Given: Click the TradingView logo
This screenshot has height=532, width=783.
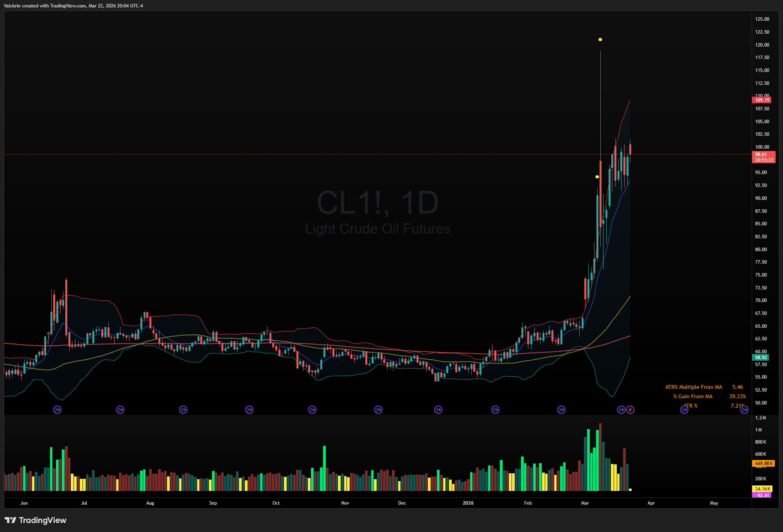Looking at the screenshot, I should click(36, 520).
